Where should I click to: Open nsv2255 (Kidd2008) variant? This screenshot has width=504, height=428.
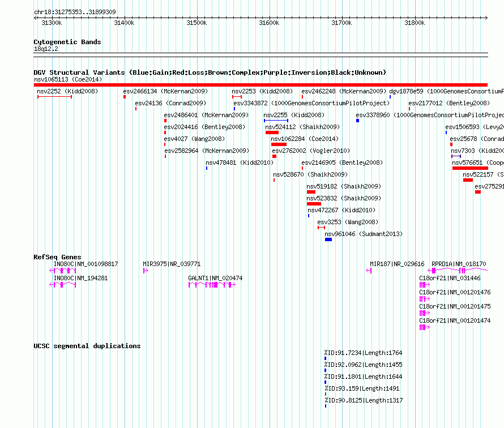click(294, 115)
